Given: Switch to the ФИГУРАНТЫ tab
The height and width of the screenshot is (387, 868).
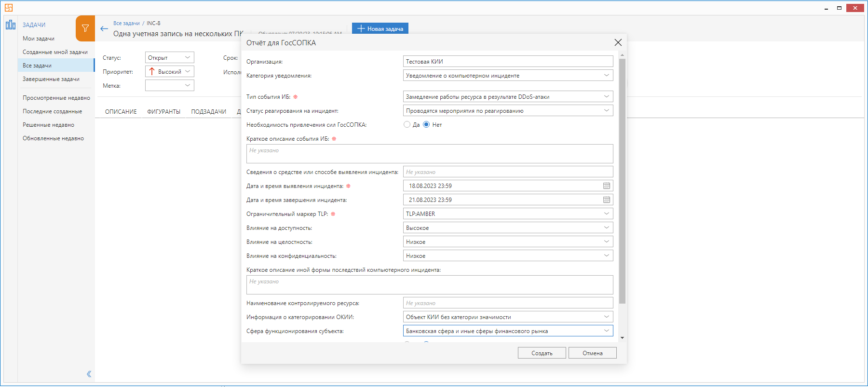Looking at the screenshot, I should [164, 111].
